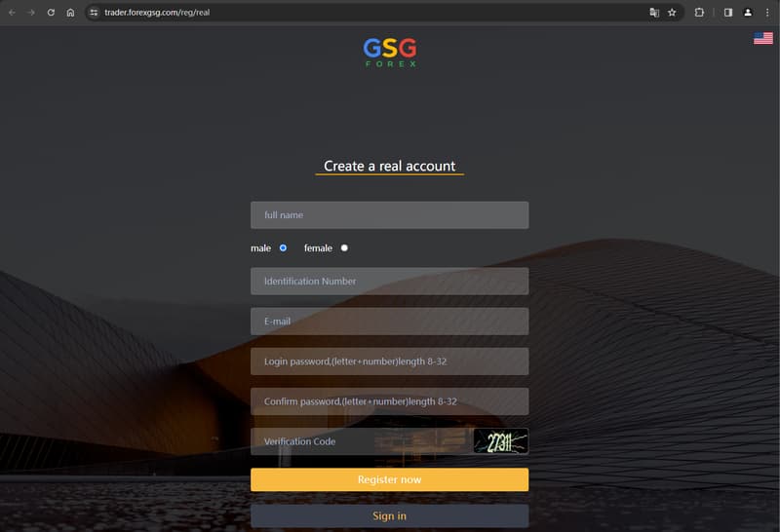Focus the Login password field

point(389,361)
